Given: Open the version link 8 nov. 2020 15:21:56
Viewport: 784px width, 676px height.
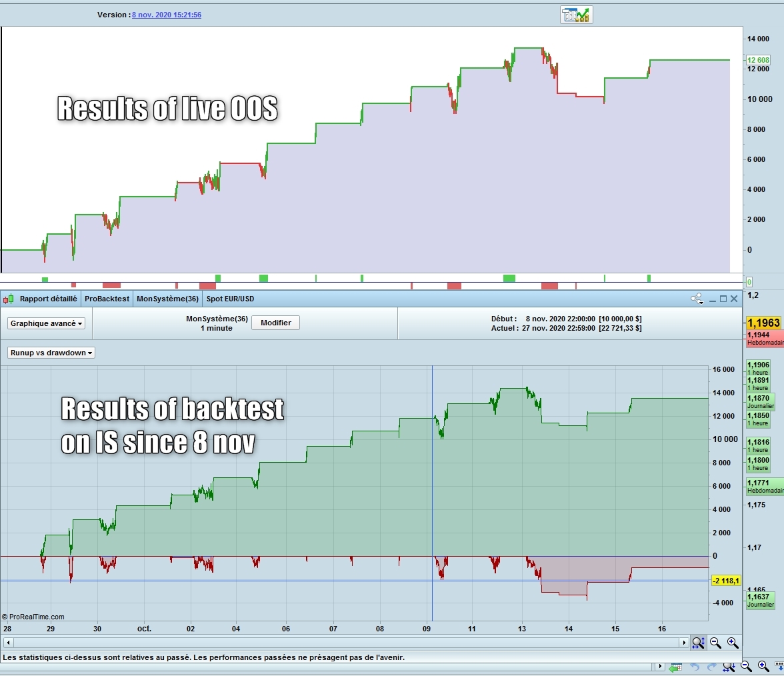Looking at the screenshot, I should point(167,15).
